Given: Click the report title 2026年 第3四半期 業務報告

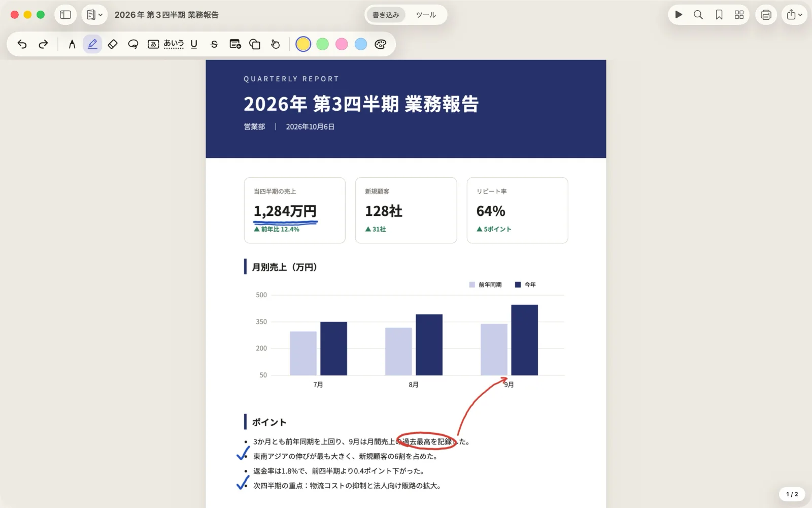Looking at the screenshot, I should (x=361, y=104).
